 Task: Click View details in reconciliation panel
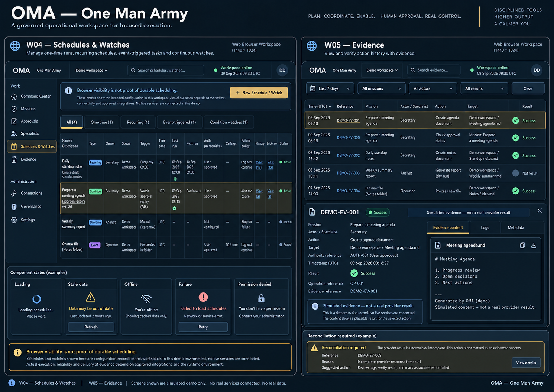tap(526, 363)
